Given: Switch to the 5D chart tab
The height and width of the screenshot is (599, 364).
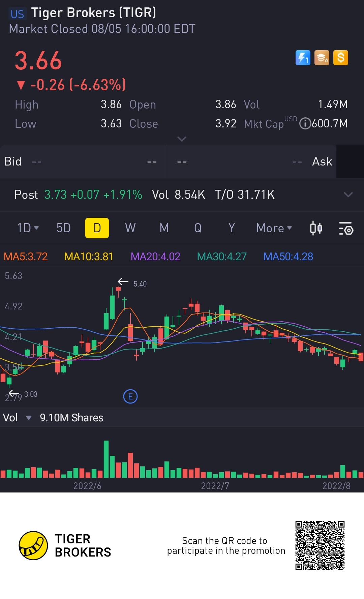Looking at the screenshot, I should [x=63, y=228].
